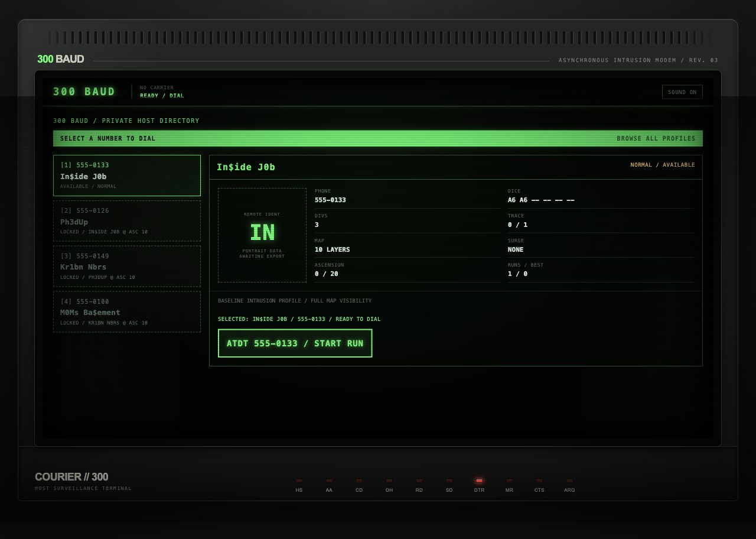Click PORTRAIT DATA AWAITING EXPORT text
Viewport: 756px width, 539px height.
[262, 254]
